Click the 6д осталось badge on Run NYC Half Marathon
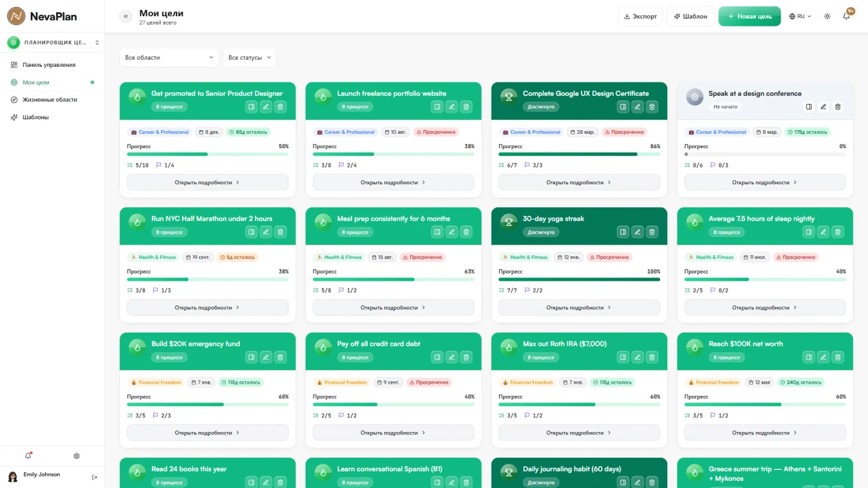The height and width of the screenshot is (488, 868). tap(237, 257)
